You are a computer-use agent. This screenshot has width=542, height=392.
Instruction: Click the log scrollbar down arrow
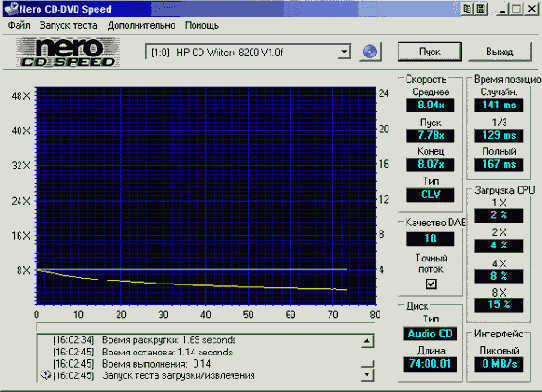pos(367,374)
